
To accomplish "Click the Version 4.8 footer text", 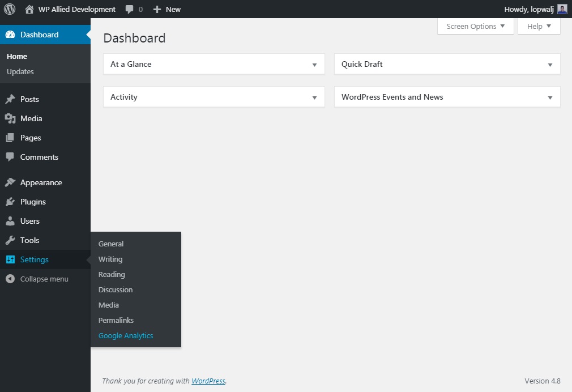I will pyautogui.click(x=543, y=381).
